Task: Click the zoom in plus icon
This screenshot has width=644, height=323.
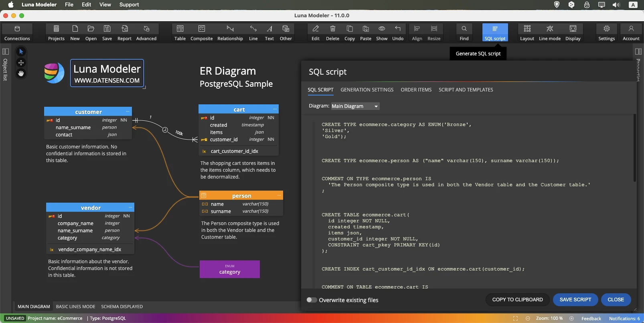Action: [x=571, y=319]
